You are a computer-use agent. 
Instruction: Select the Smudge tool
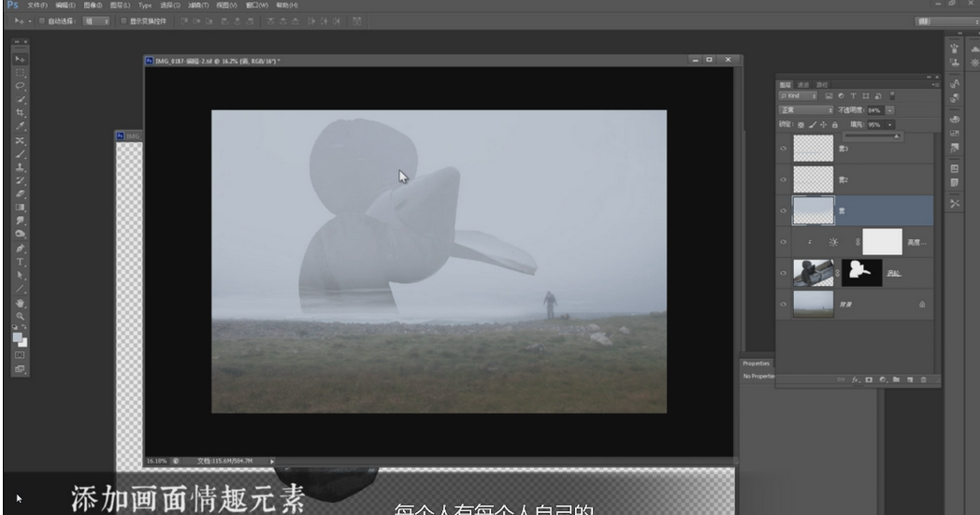(20, 221)
